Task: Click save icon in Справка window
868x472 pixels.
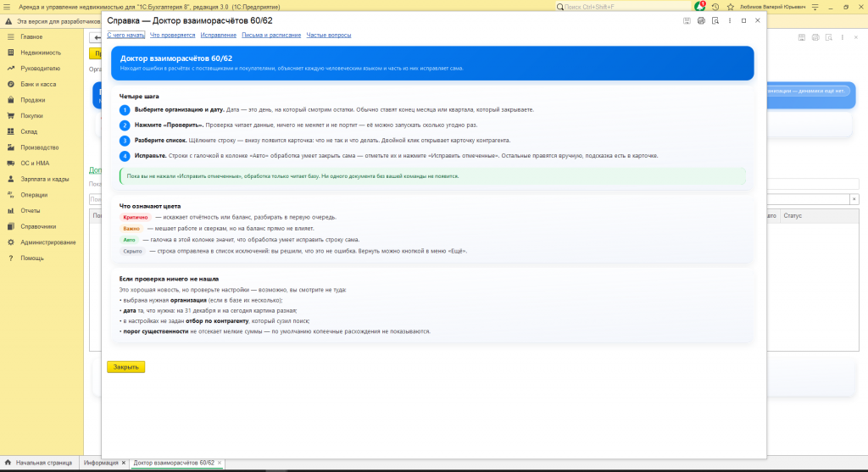Action: click(x=687, y=20)
